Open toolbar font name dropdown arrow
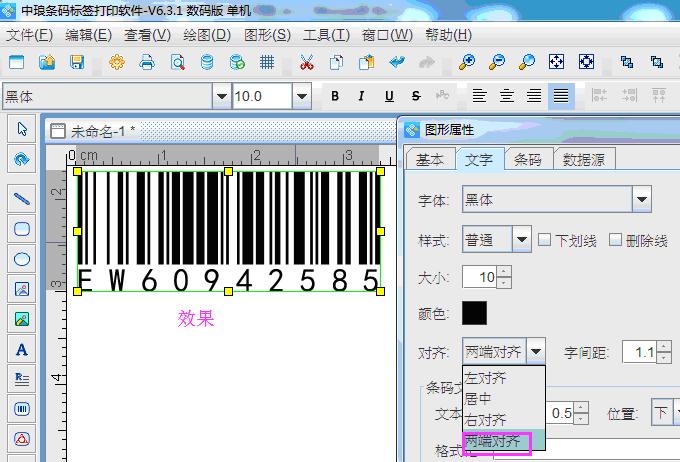The height and width of the screenshot is (462, 680). (222, 96)
